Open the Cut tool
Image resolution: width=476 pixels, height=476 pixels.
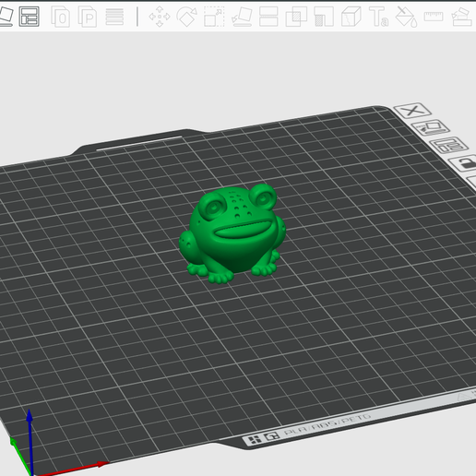tap(268, 17)
